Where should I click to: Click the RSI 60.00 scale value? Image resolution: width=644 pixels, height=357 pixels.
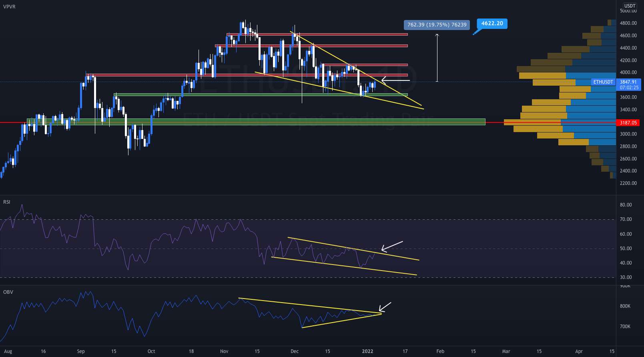click(626, 234)
